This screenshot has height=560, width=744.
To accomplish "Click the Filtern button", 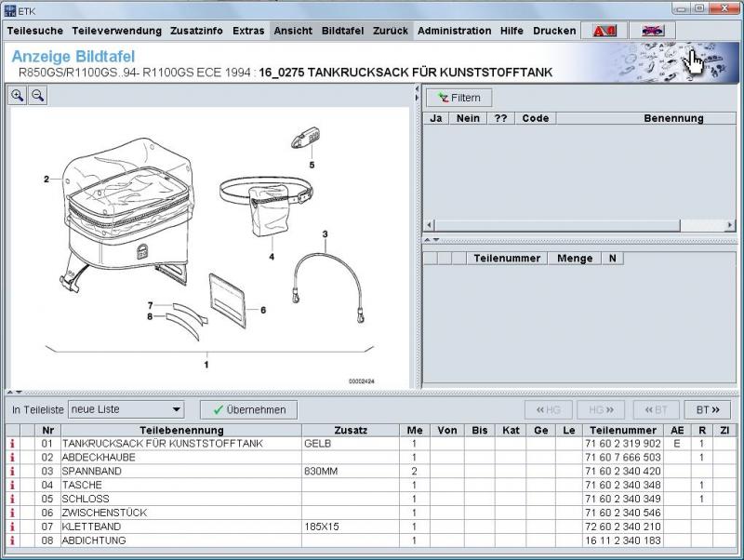I will coord(458,98).
